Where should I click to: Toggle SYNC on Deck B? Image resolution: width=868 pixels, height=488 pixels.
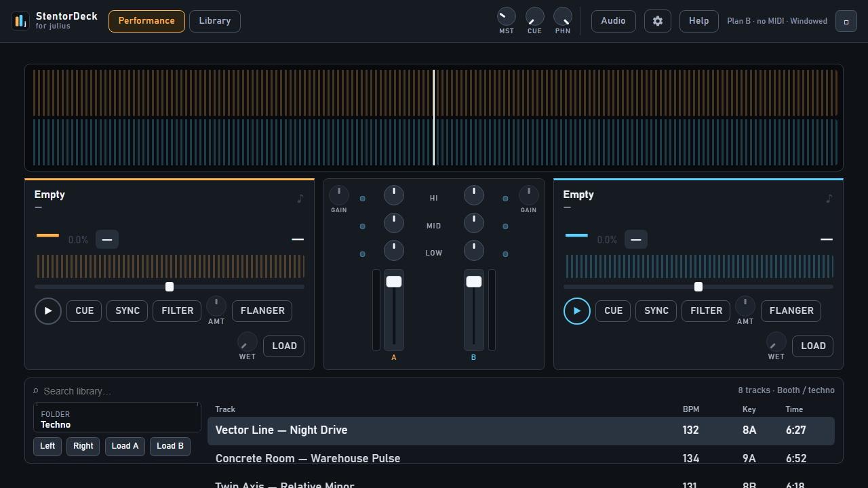656,311
